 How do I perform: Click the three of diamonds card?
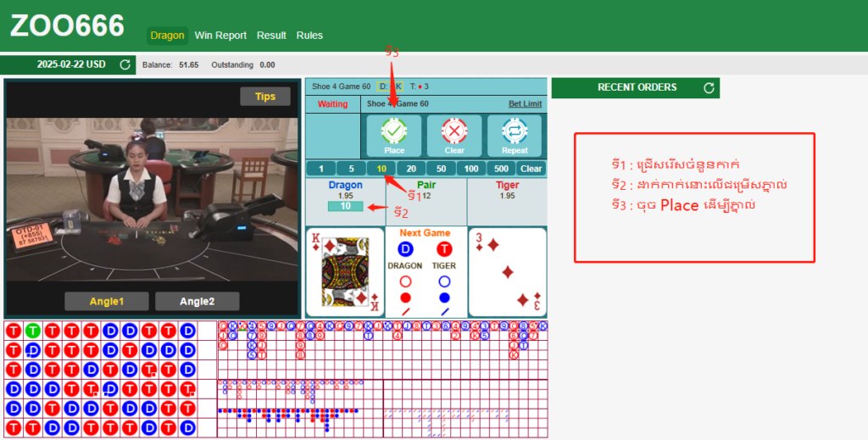point(507,271)
